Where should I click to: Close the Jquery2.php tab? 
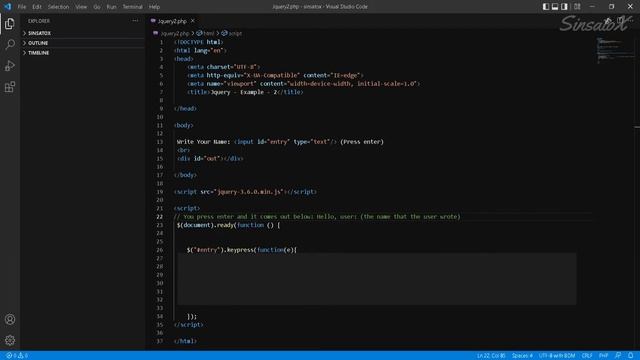coord(193,21)
